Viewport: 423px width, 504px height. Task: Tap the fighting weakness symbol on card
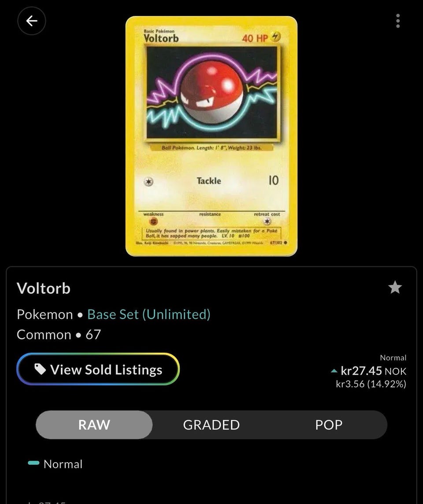pos(154,221)
